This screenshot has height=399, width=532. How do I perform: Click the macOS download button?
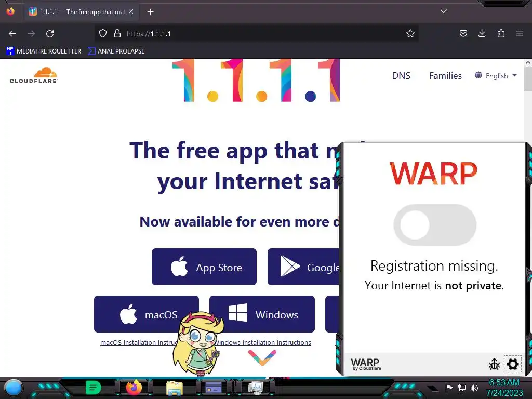pos(146,314)
